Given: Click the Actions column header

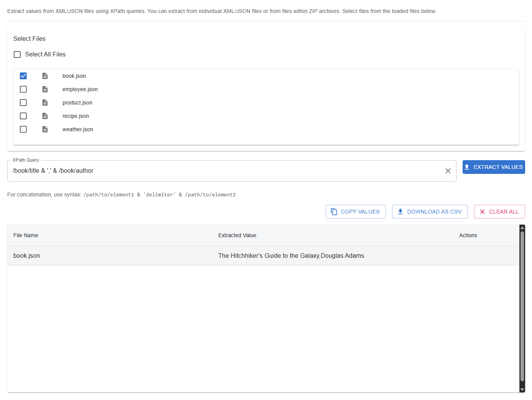Looking at the screenshot, I should click(468, 235).
